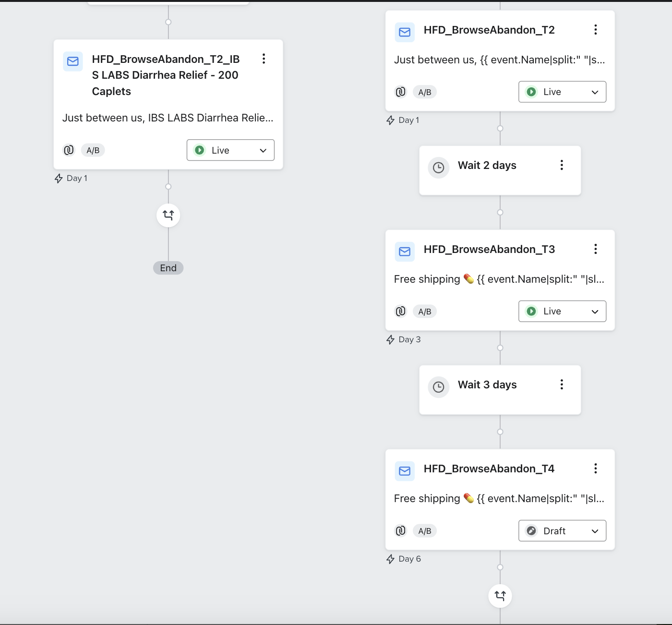Expand the Live status dropdown on HFD_BrowseAbandon_T3
Screen dimensions: 672x625
pyautogui.click(x=562, y=311)
